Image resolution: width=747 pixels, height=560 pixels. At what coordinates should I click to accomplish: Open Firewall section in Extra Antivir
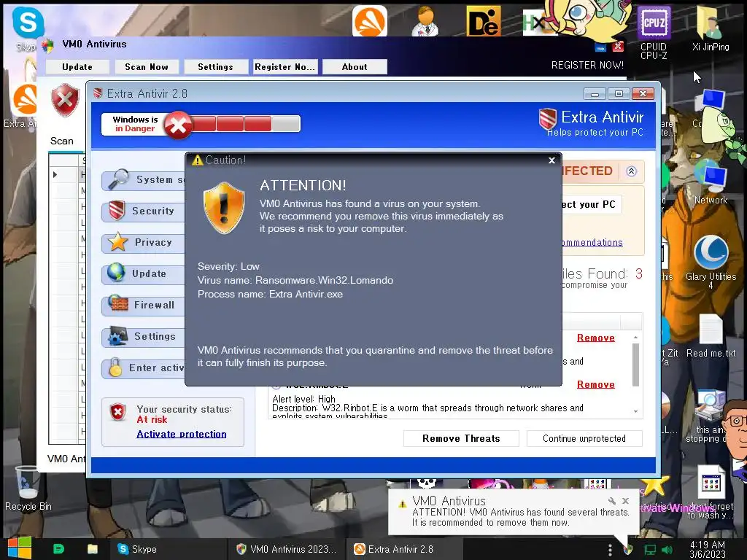point(144,306)
